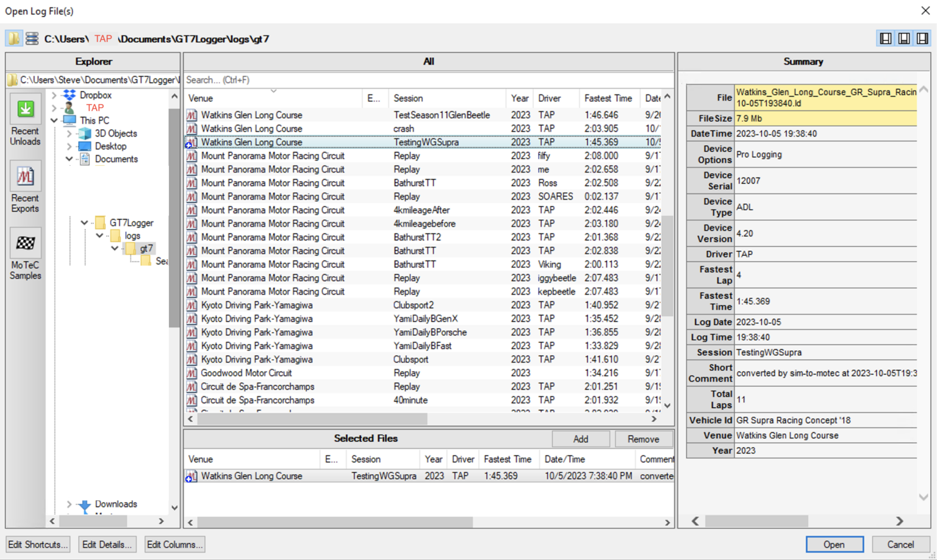Sort the file list by Driver column
Image resolution: width=937 pixels, height=560 pixels.
[x=549, y=98]
